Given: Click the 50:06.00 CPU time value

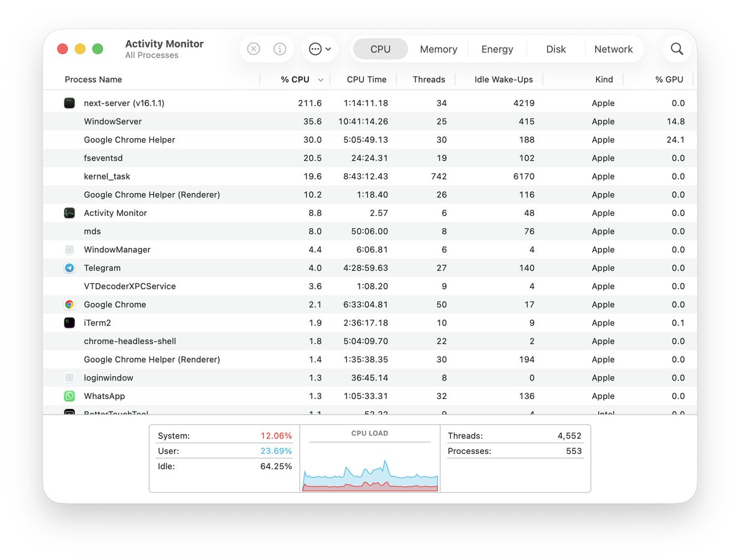Looking at the screenshot, I should pos(369,231).
